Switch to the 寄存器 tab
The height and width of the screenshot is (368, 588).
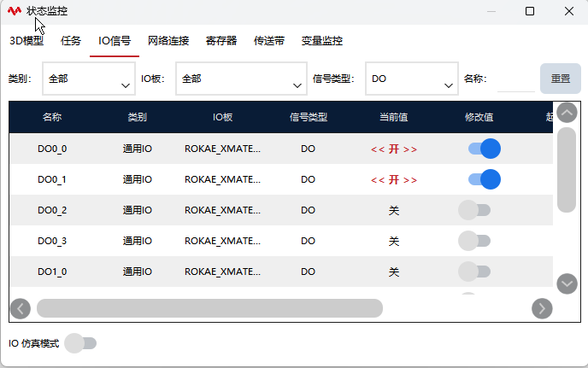221,40
